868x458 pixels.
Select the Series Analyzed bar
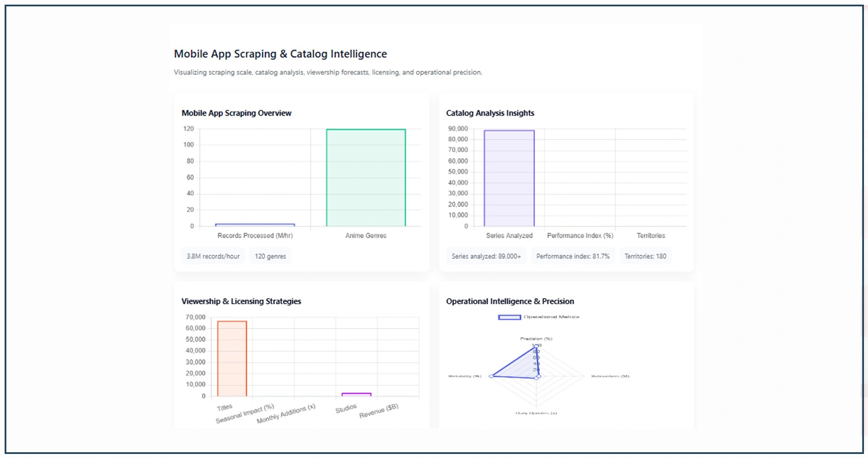tap(509, 179)
